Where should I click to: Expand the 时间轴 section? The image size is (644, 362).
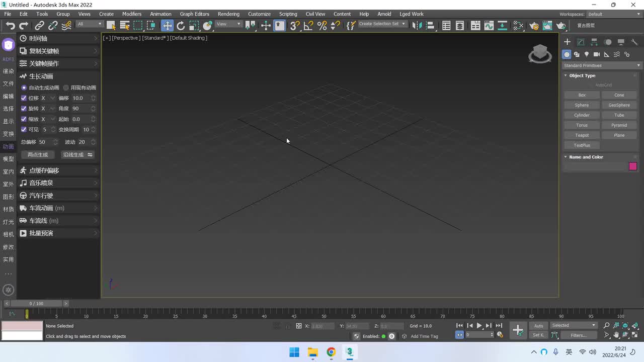tap(58, 38)
